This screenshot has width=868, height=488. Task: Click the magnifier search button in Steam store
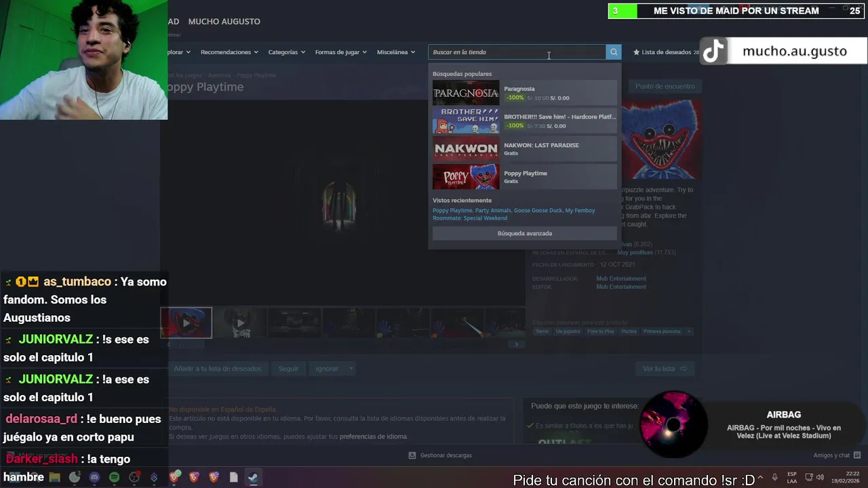[613, 52]
